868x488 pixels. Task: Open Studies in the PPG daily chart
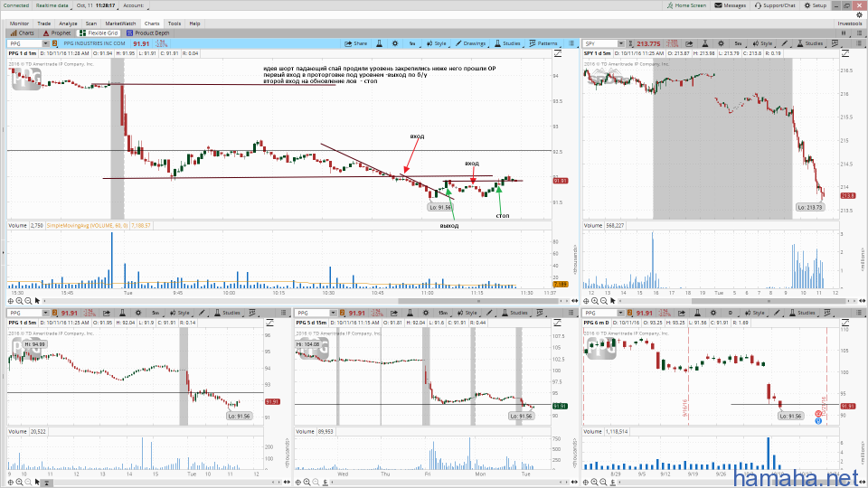coord(802,314)
